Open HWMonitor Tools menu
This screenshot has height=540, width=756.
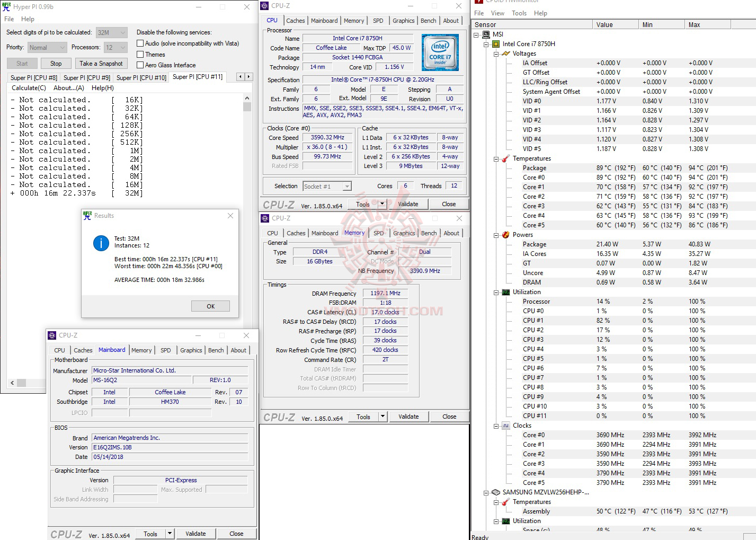click(519, 13)
